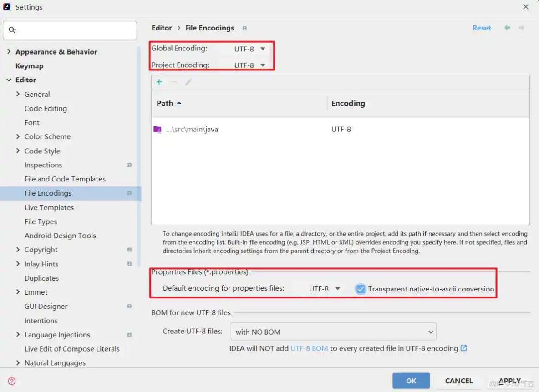Expand the Appearance & Behavior section
Viewport: 539px width, 392px height.
click(9, 52)
